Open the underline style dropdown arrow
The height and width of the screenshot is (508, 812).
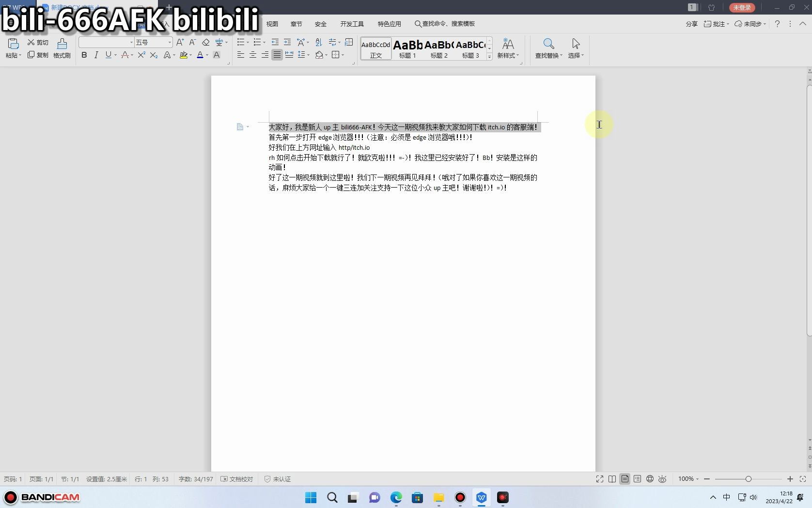115,55
